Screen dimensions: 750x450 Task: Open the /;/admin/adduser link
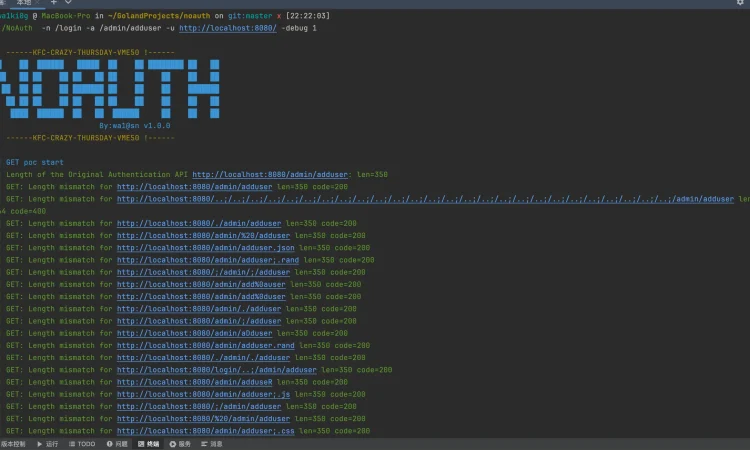pos(199,406)
